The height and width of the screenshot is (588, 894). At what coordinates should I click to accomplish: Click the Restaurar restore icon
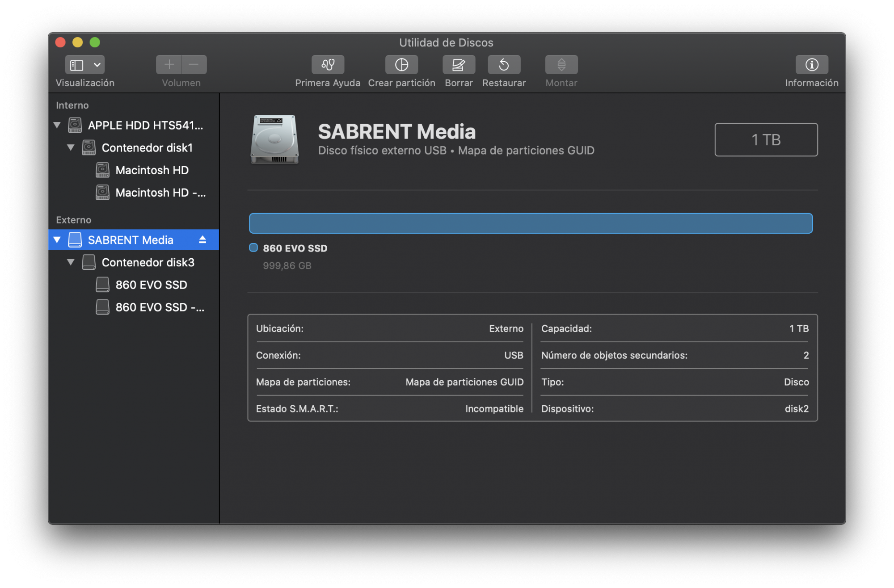(x=504, y=65)
